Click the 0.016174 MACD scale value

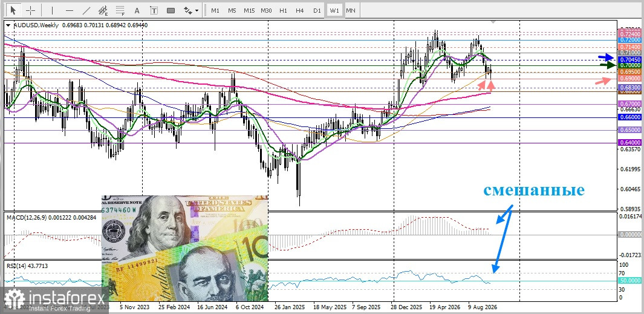[630, 216]
